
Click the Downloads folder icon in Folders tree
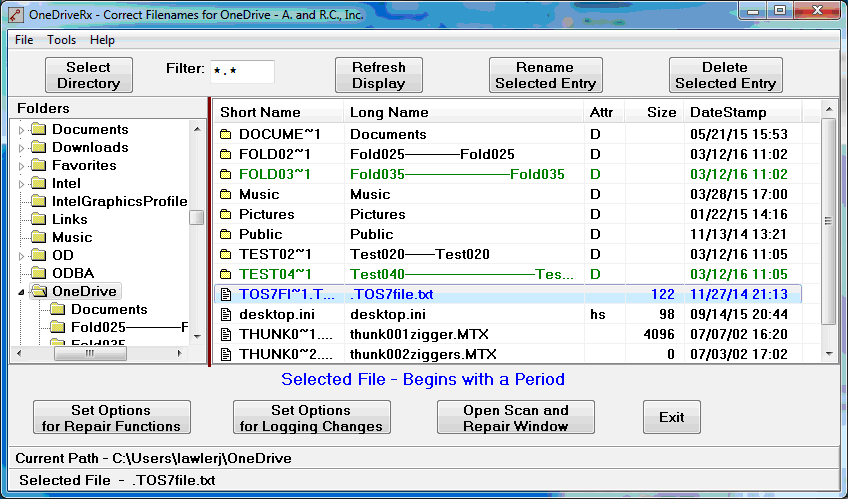[38, 147]
